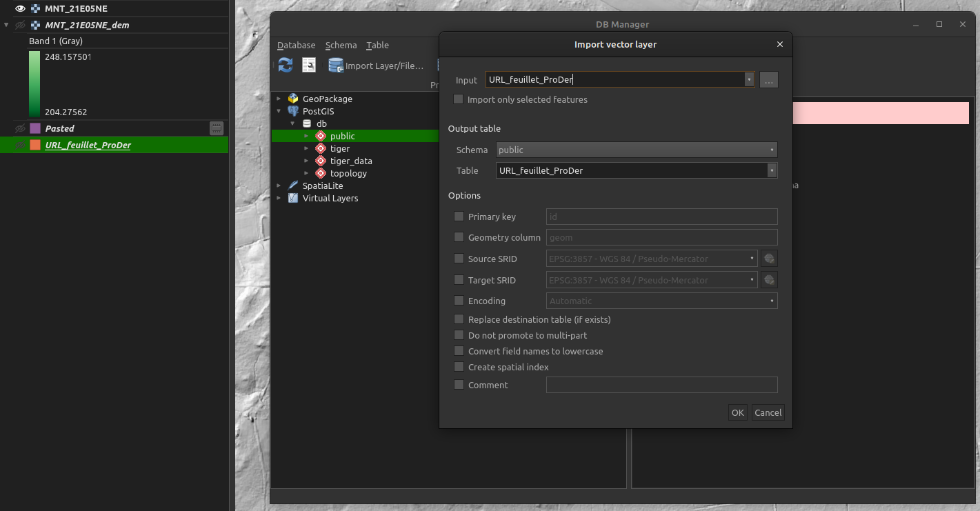Click the orange URL_feuillet_ProDer layer swatch
The height and width of the screenshot is (511, 980).
(x=35, y=145)
